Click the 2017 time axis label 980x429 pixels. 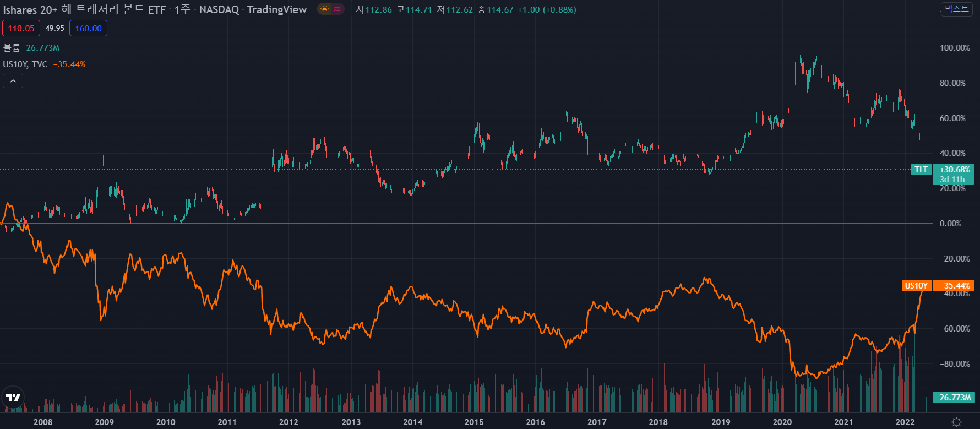[597, 422]
